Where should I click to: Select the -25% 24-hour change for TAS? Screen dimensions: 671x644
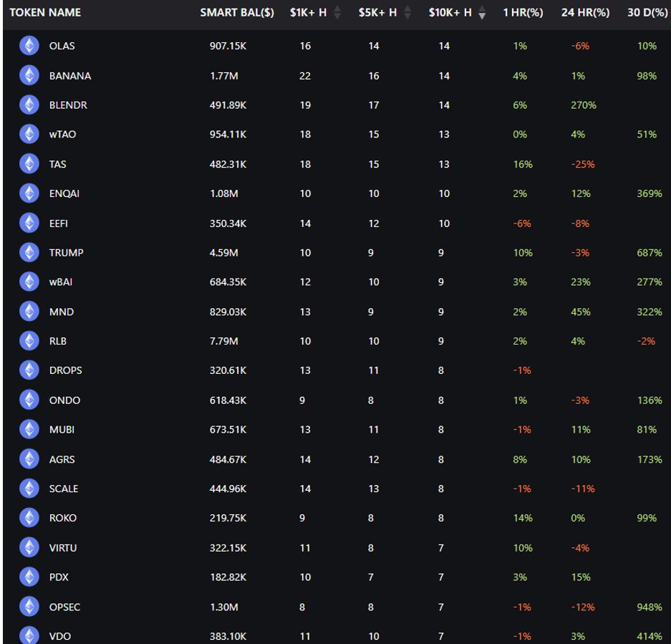[583, 164]
